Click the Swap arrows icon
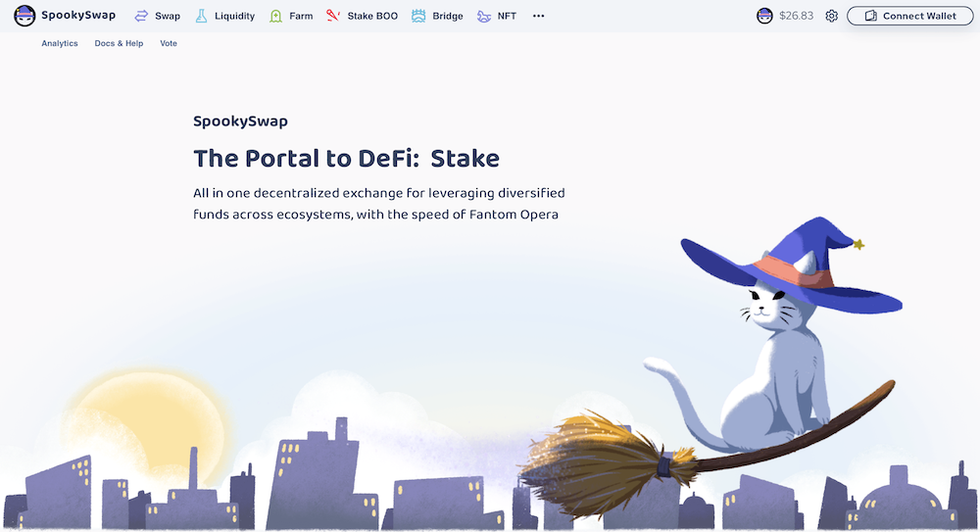 click(x=142, y=17)
